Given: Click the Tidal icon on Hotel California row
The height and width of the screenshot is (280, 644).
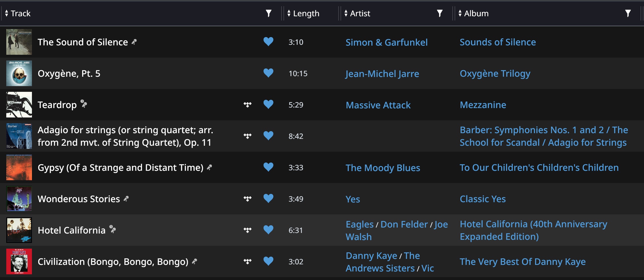Looking at the screenshot, I should coord(247,230).
